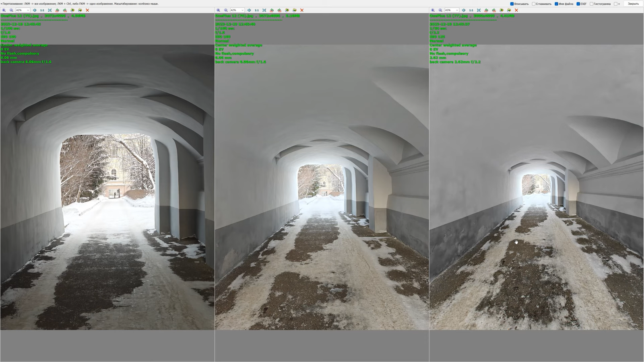644x362 pixels.
Task: Toggle the Имя файла checkbox
Action: point(556,4)
